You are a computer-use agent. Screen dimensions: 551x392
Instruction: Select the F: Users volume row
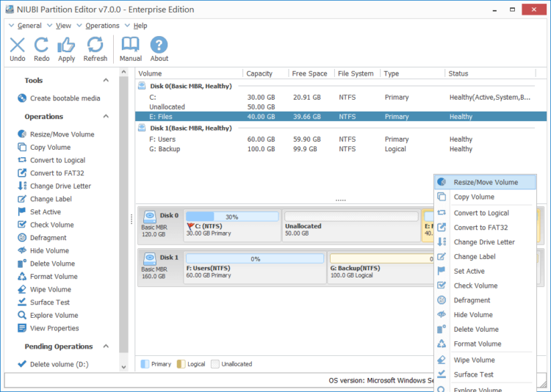pos(340,139)
